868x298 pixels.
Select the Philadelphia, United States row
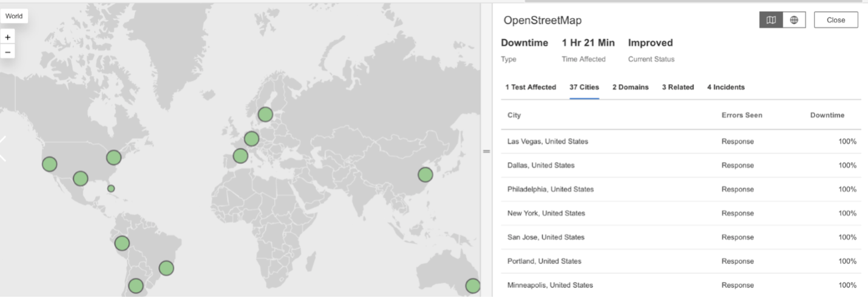(x=681, y=189)
